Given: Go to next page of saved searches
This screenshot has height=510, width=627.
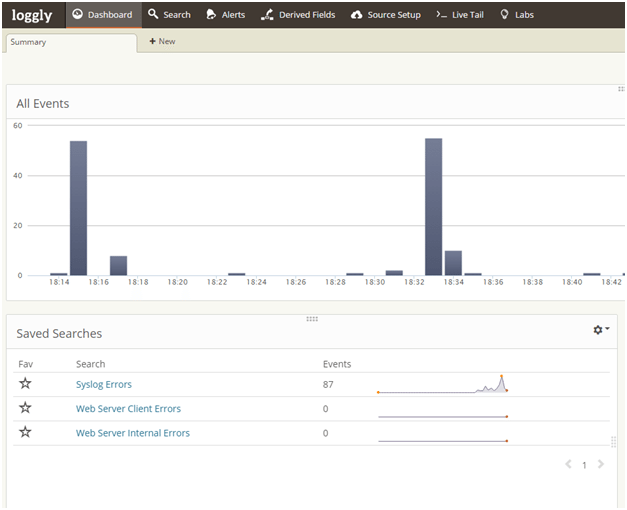Looking at the screenshot, I should [x=600, y=465].
